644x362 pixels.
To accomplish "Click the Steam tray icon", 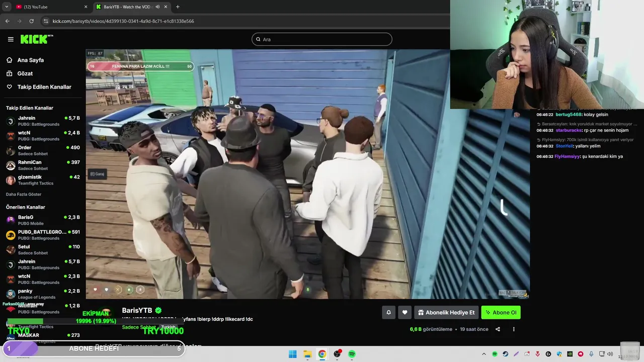I will click(x=505, y=354).
